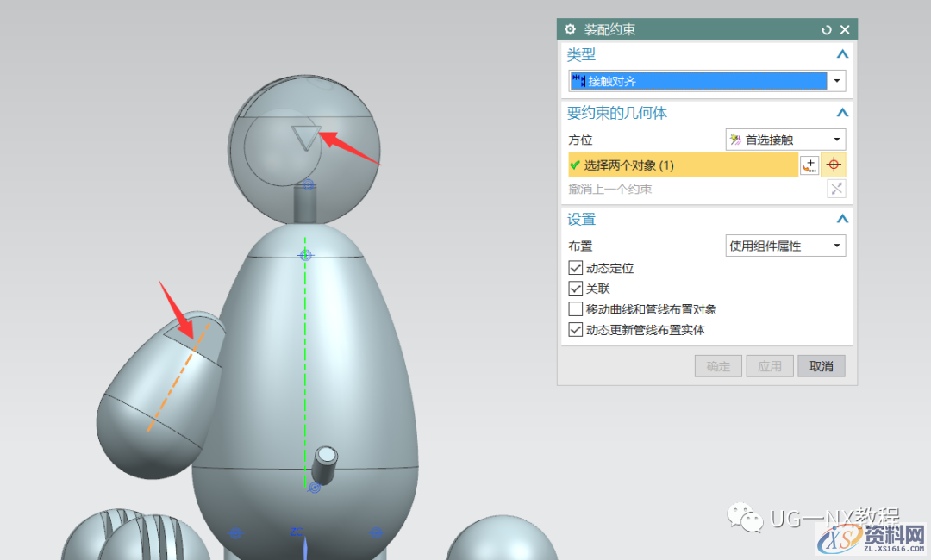
Task: Open the 布置 dropdown showing 使用组件属性
Action: pyautogui.click(x=836, y=246)
